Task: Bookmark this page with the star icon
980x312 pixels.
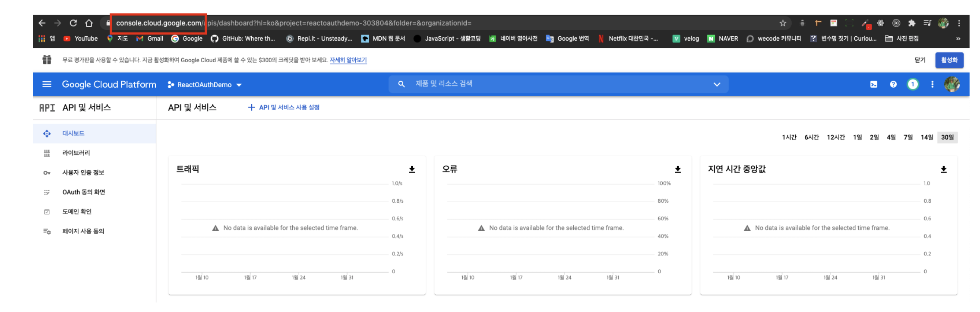Action: 783,23
